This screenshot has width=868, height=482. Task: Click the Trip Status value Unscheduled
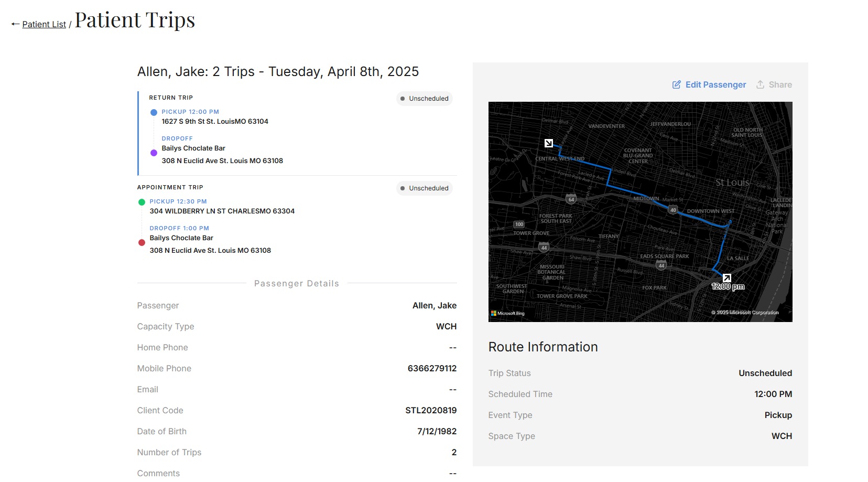(765, 373)
